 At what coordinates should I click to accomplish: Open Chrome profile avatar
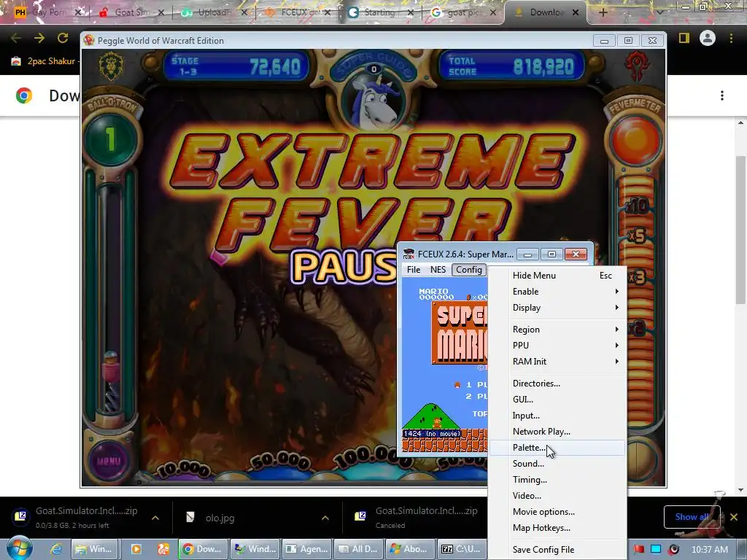coord(708,38)
